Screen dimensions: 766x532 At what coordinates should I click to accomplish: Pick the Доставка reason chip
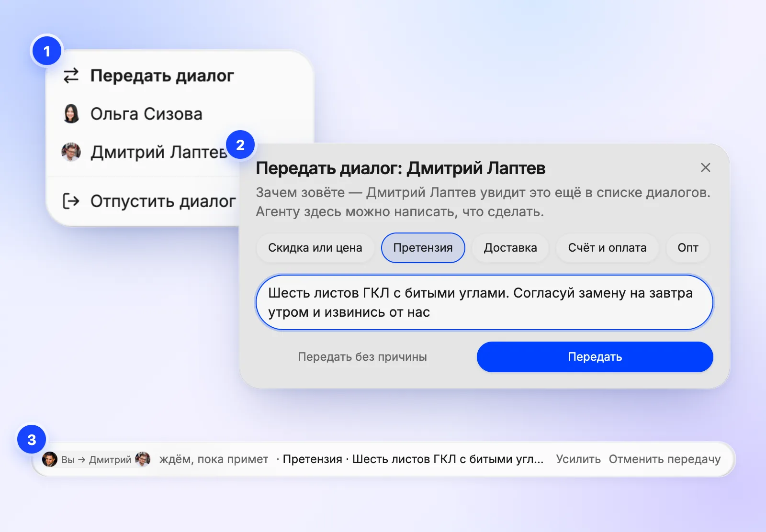coord(510,248)
